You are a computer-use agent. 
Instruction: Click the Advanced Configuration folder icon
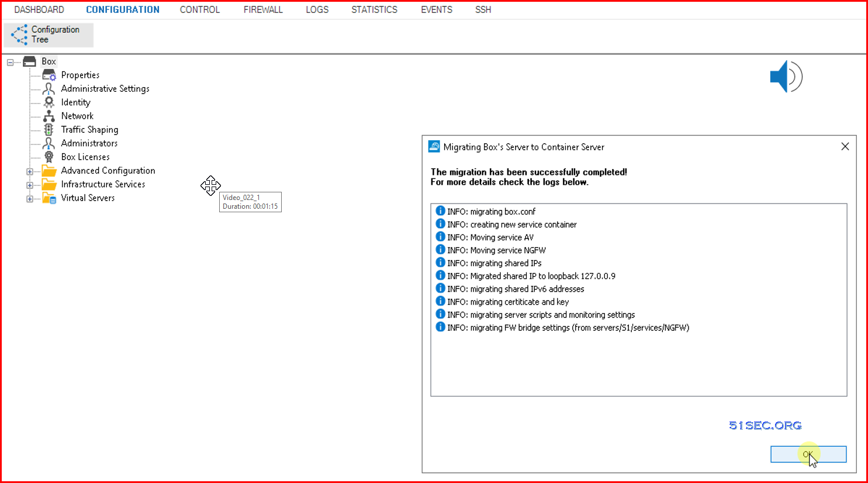[49, 170]
